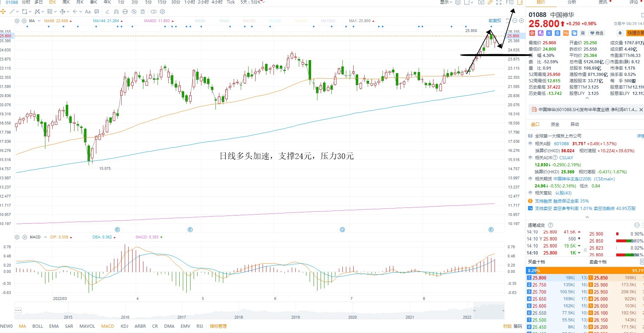Toggle the EMA indicator
The width and height of the screenshot is (644, 333).
(54, 326)
